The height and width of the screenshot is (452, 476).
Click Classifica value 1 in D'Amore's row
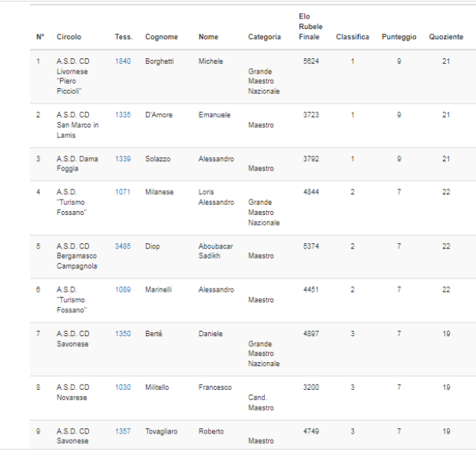352,114
